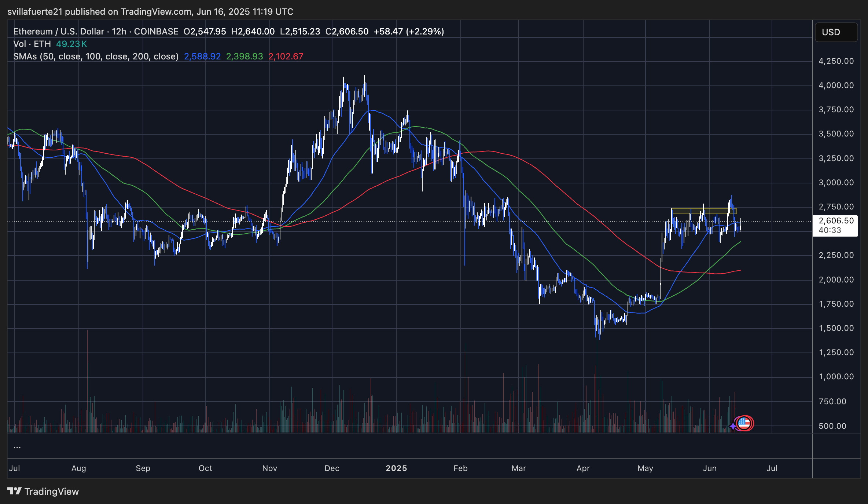The height and width of the screenshot is (504, 868).
Task: Click the published by svillafuerte21 header text
Action: click(x=150, y=12)
